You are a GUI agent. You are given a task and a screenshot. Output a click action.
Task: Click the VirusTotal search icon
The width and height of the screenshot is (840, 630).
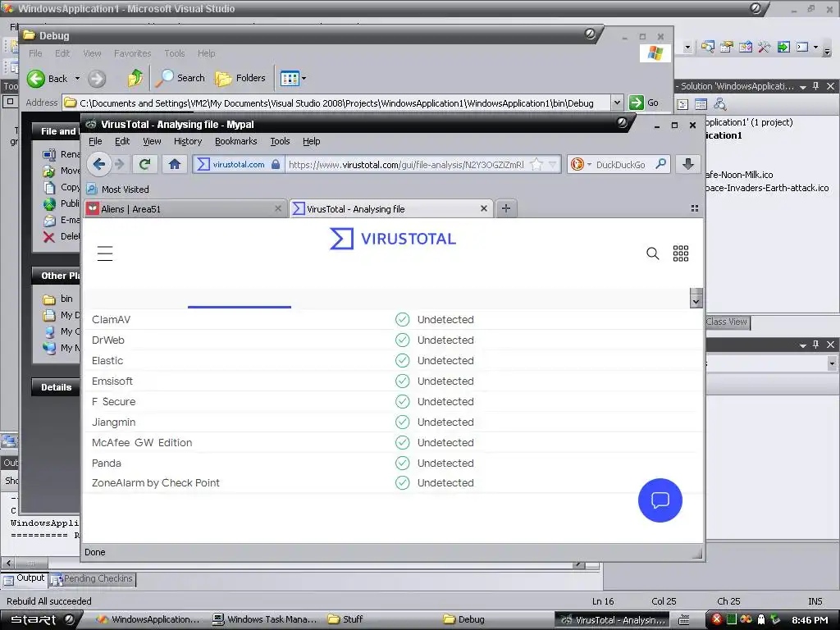click(652, 253)
